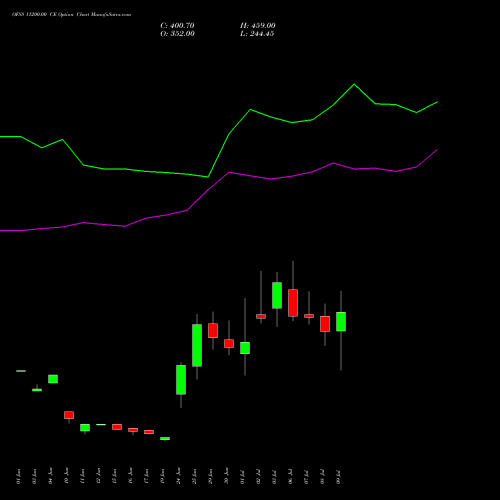Screen dimensions: 500x500
Task: Click the OFSS 11200.00 CE Option chart title
Action: (71, 15)
